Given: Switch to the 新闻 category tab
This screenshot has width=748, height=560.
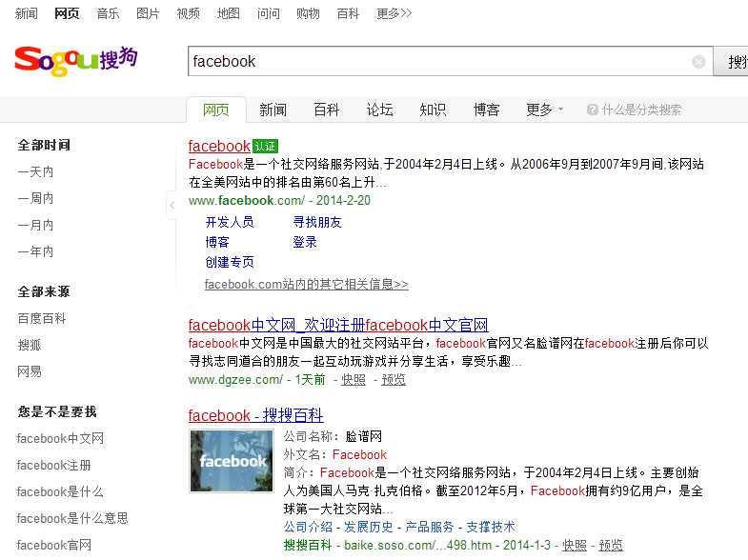Looking at the screenshot, I should point(273,110).
